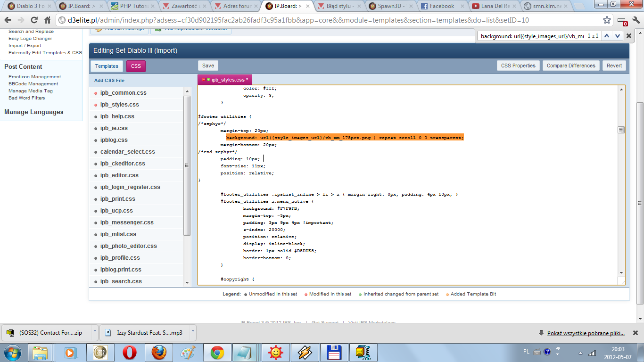This screenshot has height=362, width=644.
Task: Open Opera browser from the taskbar
Action: point(130,352)
